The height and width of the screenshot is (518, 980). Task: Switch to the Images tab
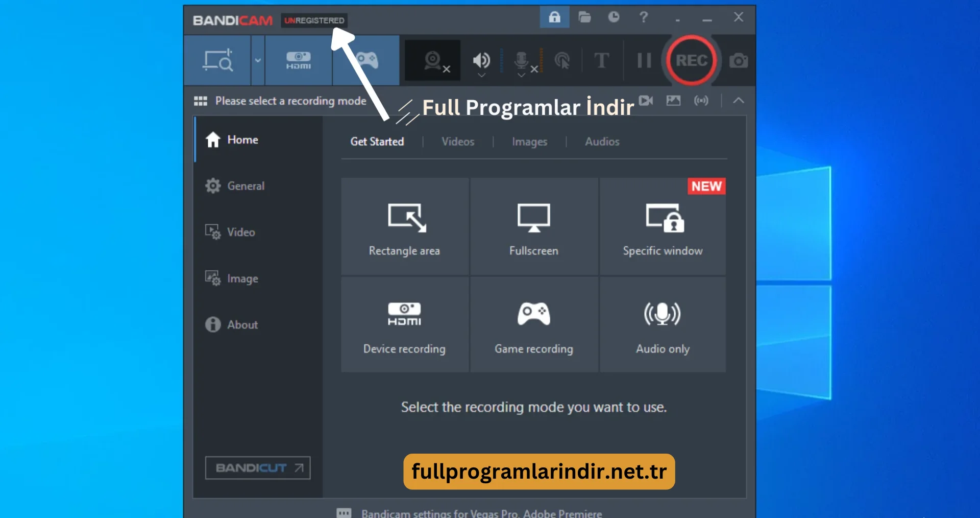(x=529, y=142)
